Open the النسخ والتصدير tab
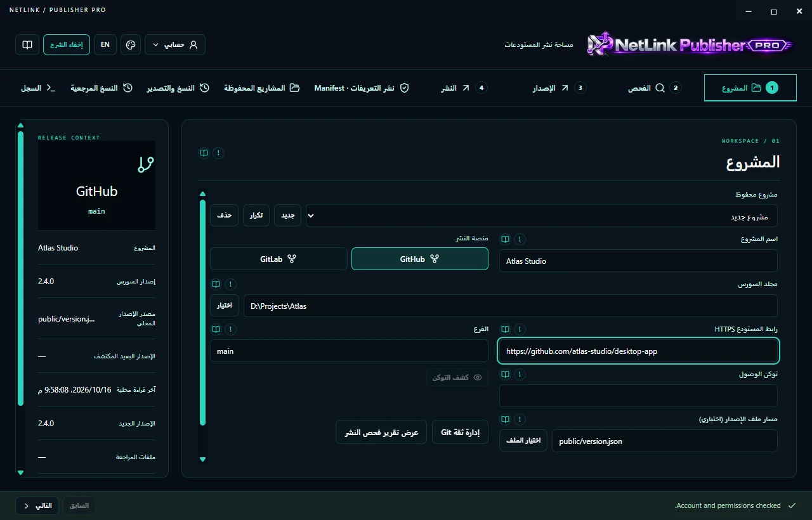This screenshot has height=520, width=812. click(178, 88)
